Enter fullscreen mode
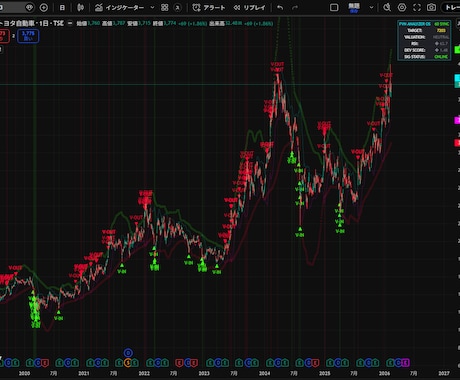Image resolution: width=460 pixels, height=380 pixels. 417,7
